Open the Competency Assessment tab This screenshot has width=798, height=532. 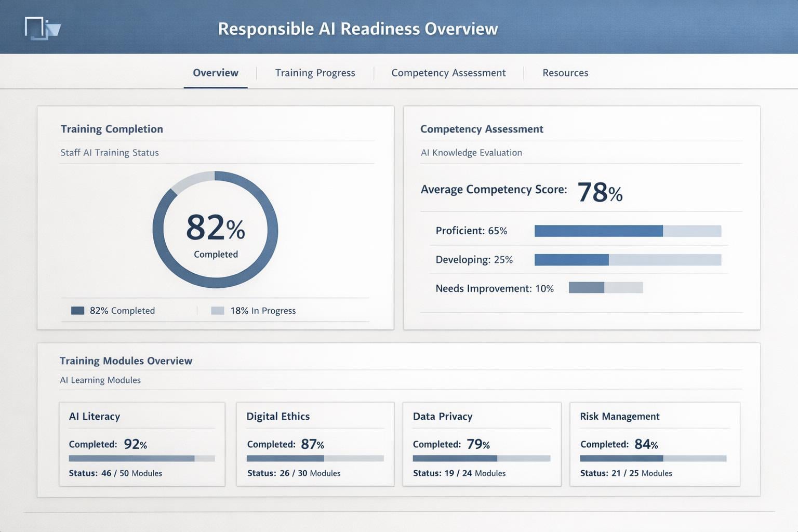(x=448, y=73)
